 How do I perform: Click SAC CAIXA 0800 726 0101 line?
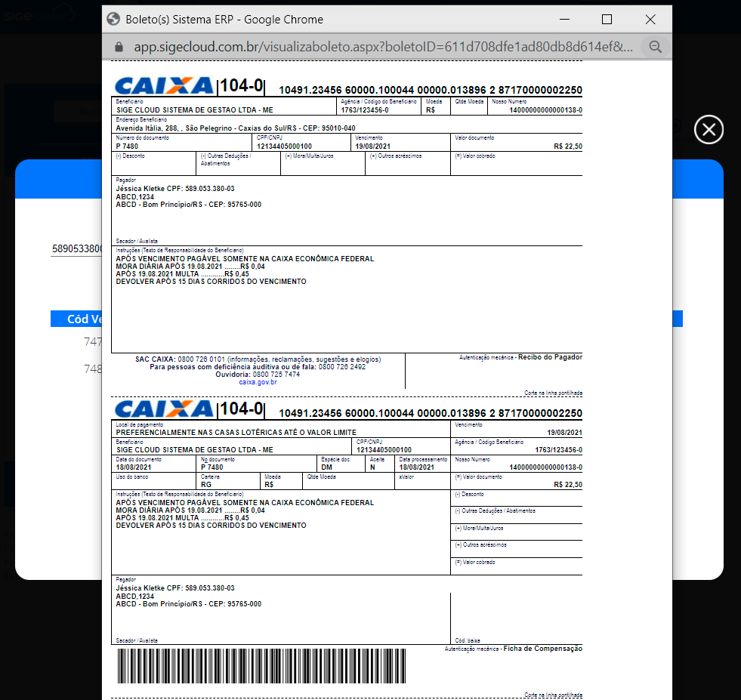click(258, 359)
